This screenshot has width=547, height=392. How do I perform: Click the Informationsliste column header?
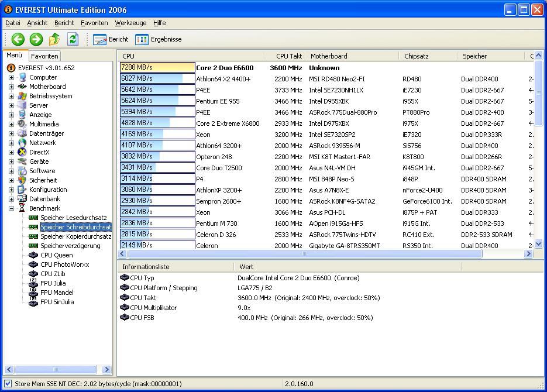pyautogui.click(x=176, y=267)
